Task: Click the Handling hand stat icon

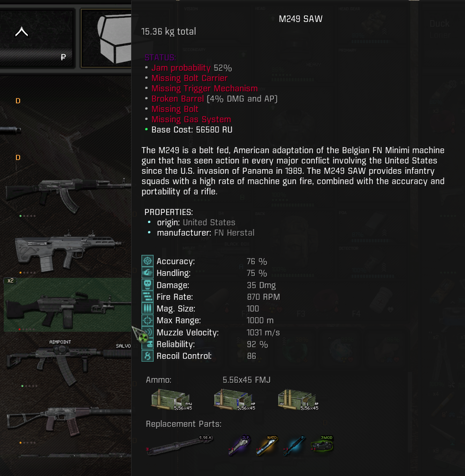Action: (x=148, y=273)
